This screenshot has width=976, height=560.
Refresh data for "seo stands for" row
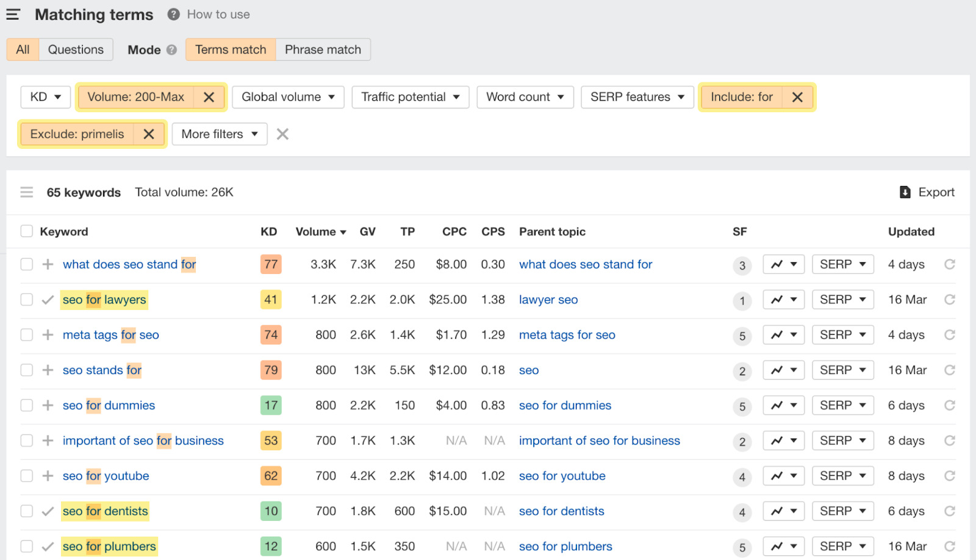(949, 370)
